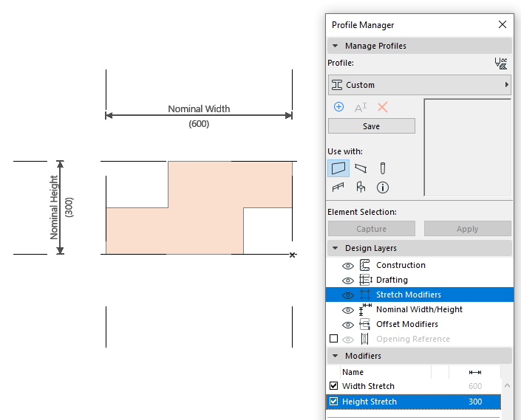Viewport: 521px width, 420px height.
Task: Click the red Delete profile icon
Action: point(383,107)
